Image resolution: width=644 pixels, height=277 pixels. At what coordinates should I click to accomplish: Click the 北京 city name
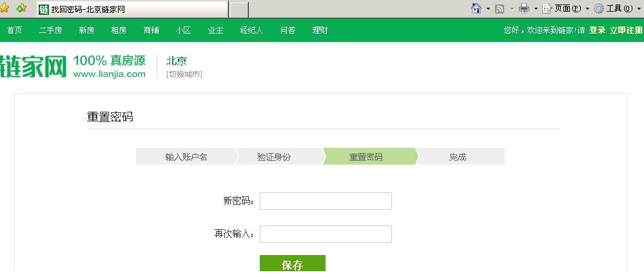[176, 61]
